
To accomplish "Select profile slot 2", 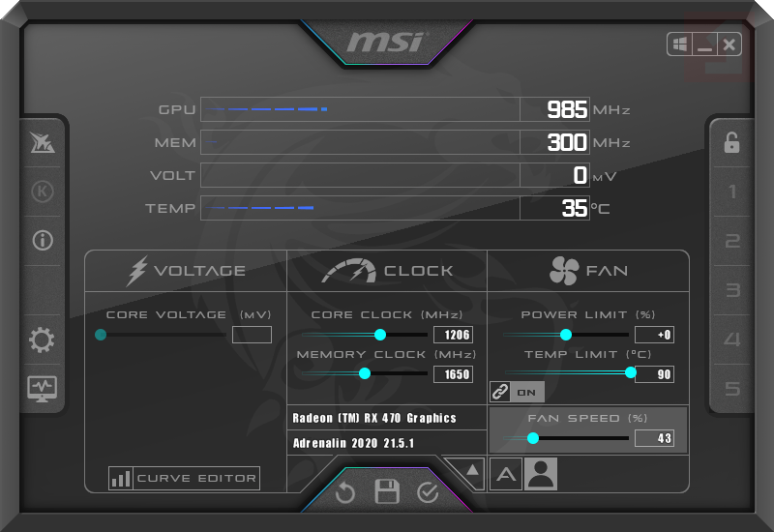I will tap(732, 241).
